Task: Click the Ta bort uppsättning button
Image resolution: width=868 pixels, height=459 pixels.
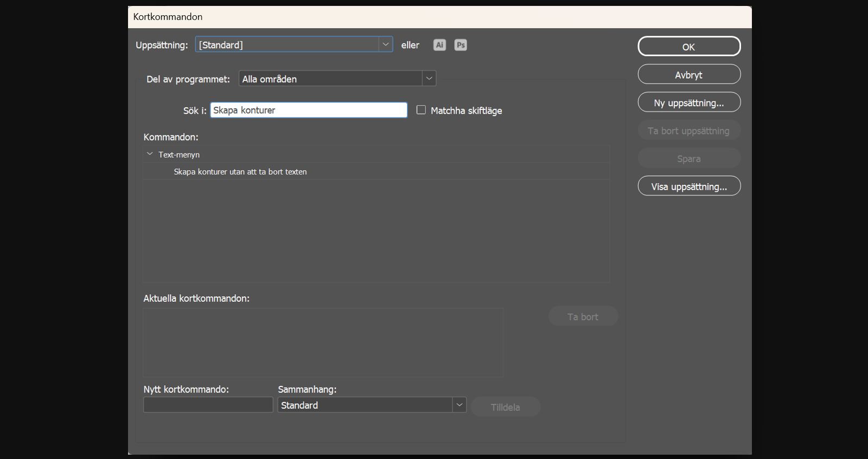Action: click(x=689, y=131)
